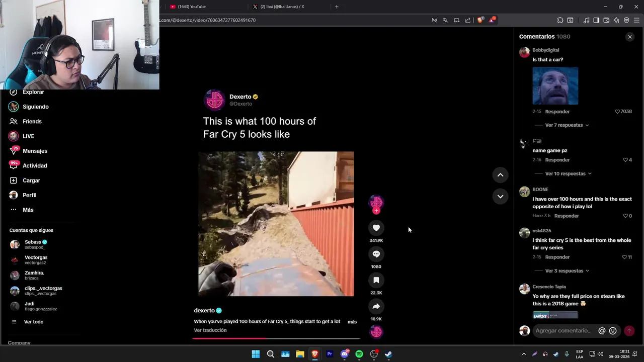Open the Siguiendo feed

pyautogui.click(x=29, y=107)
